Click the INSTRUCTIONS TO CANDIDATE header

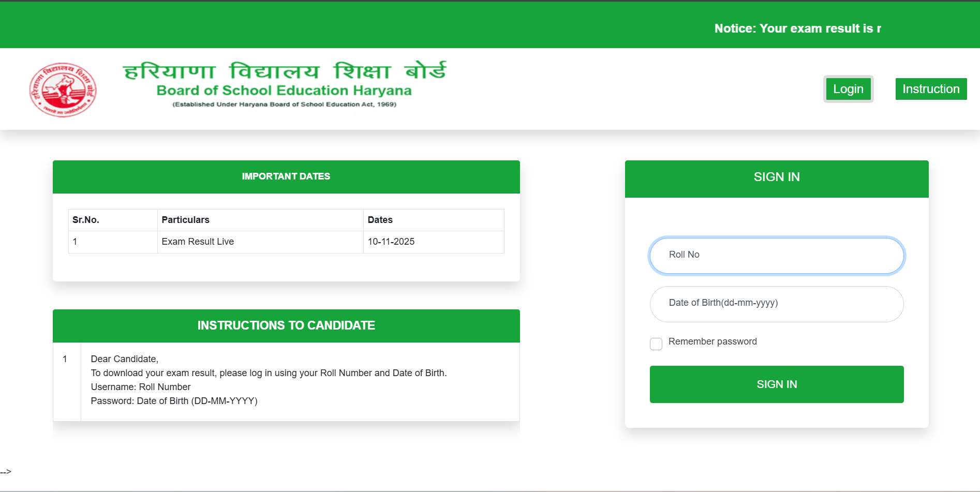286,325
